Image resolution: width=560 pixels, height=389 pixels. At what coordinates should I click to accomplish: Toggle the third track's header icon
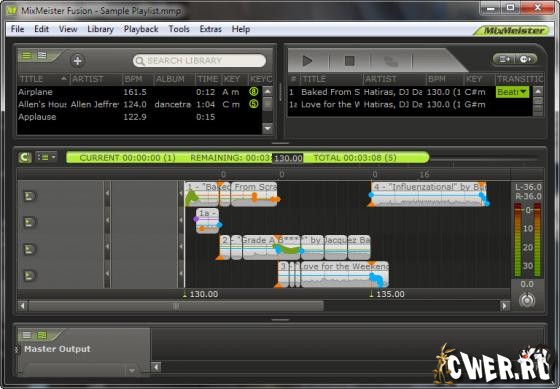30,249
